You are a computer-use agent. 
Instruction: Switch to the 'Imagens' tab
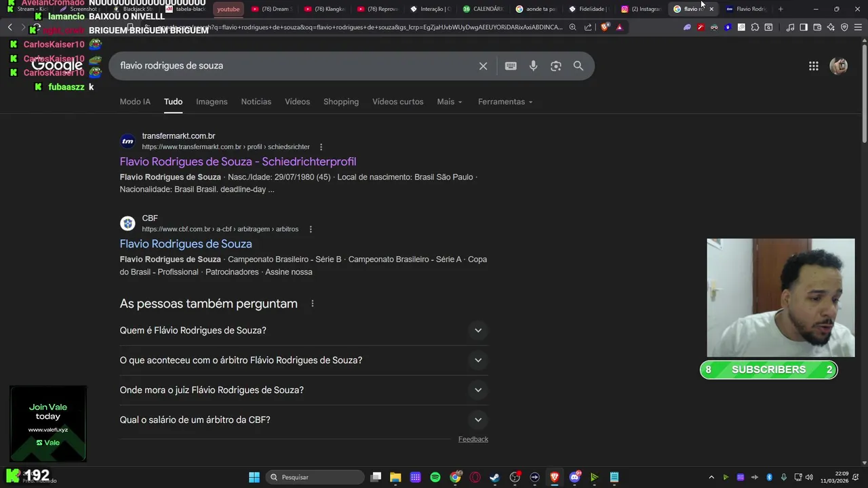[212, 102]
